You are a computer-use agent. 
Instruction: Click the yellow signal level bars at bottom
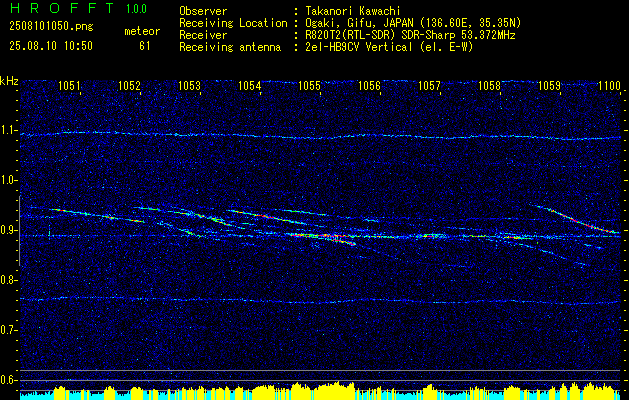[320, 391]
